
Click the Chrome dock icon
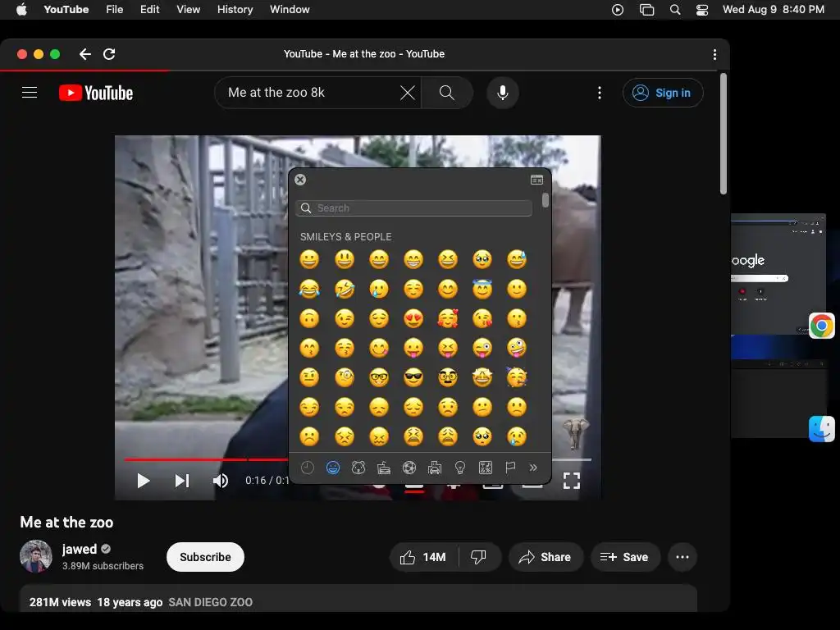[x=822, y=326]
